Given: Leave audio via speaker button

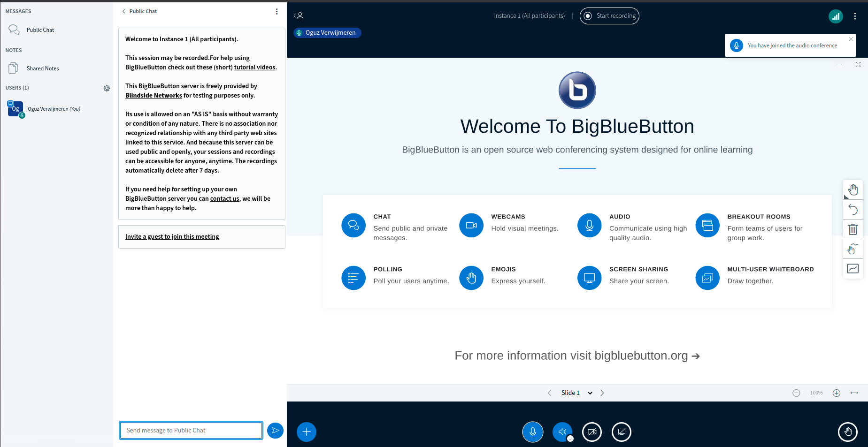Looking at the screenshot, I should [562, 432].
